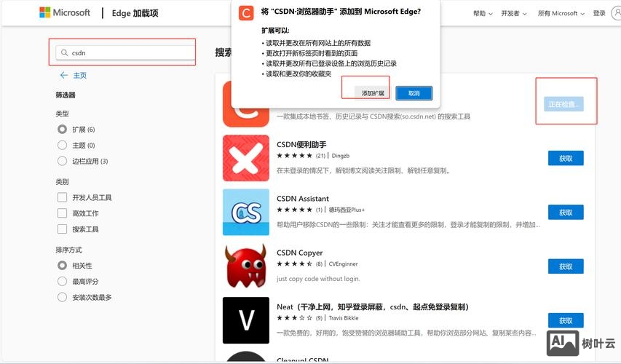This screenshot has width=621, height=364.
Task: Open the CSDN Copyer red devil icon
Action: (x=246, y=266)
